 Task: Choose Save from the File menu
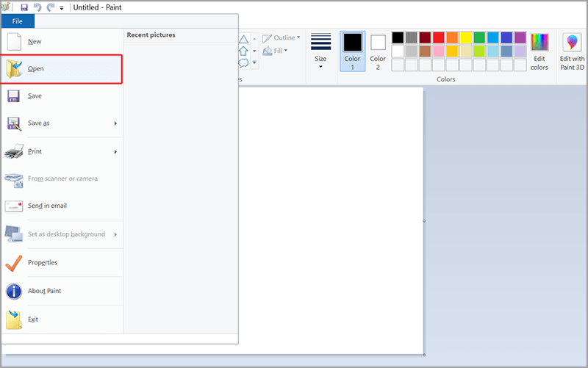pos(62,96)
